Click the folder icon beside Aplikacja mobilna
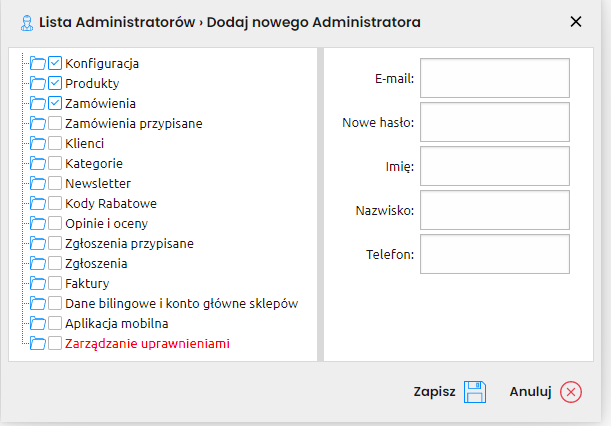611x426 pixels. click(38, 323)
